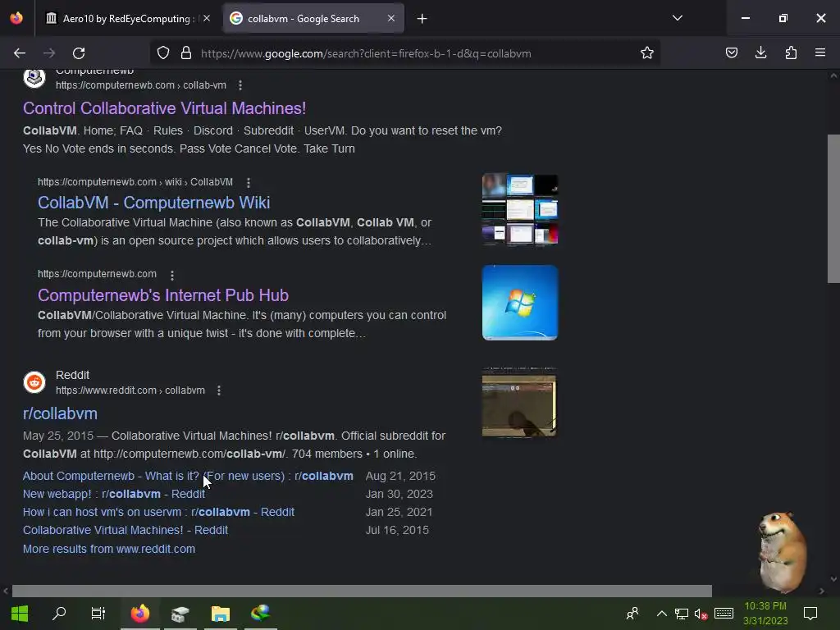Click the forward navigation arrow
The height and width of the screenshot is (630, 840).
(x=49, y=53)
